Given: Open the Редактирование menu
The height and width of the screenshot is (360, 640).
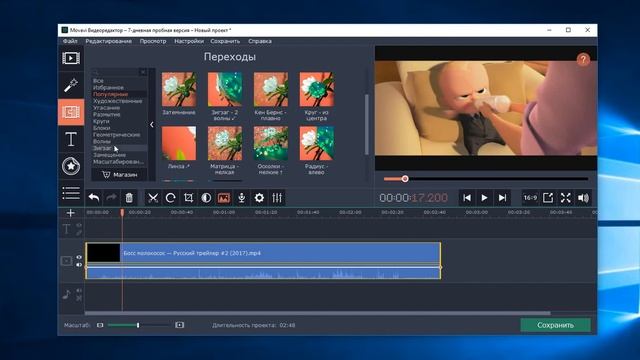Looking at the screenshot, I should pos(109,41).
